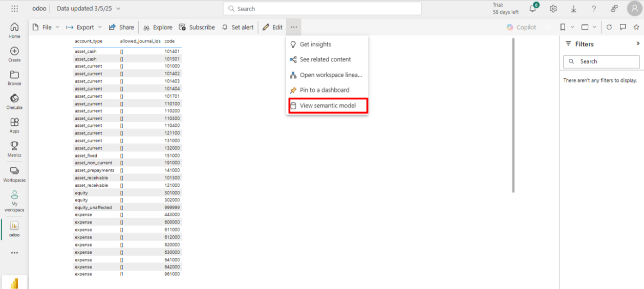Select View semantic model
644x289 pixels.
327,106
